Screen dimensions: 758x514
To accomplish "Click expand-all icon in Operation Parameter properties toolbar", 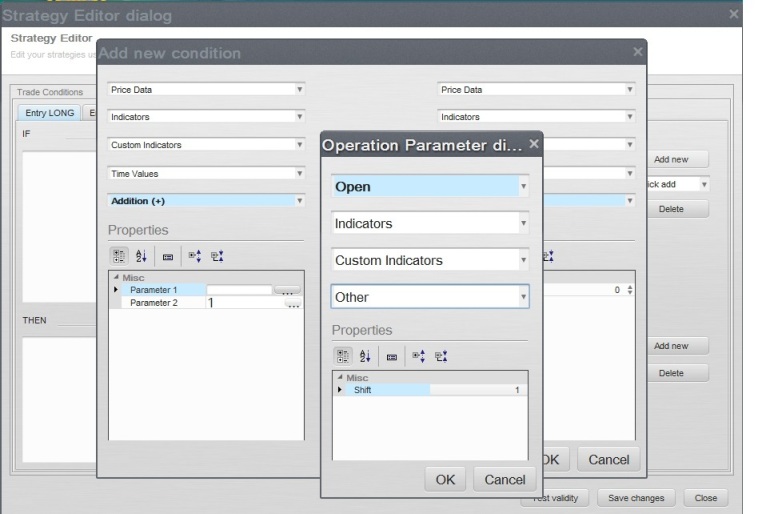I will click(x=418, y=356).
